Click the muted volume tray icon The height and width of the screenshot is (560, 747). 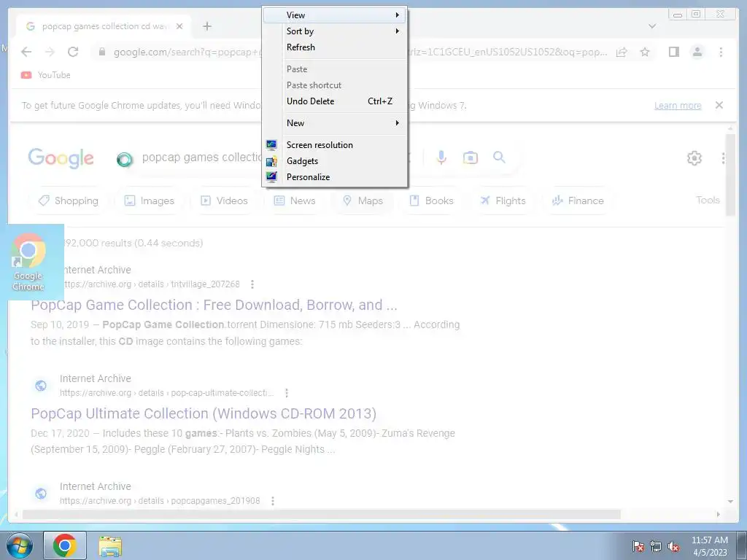[673, 546]
